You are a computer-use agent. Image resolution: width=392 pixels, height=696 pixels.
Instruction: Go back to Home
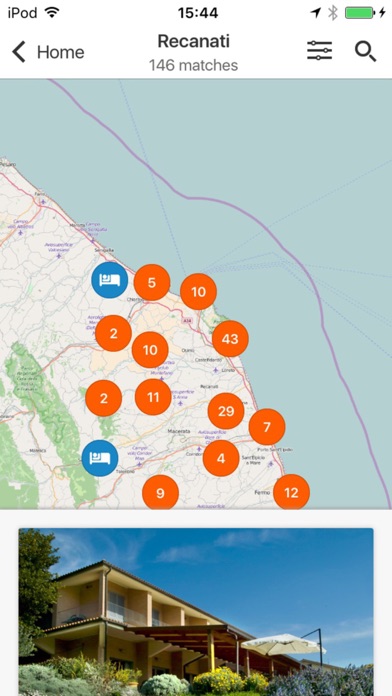(x=48, y=52)
